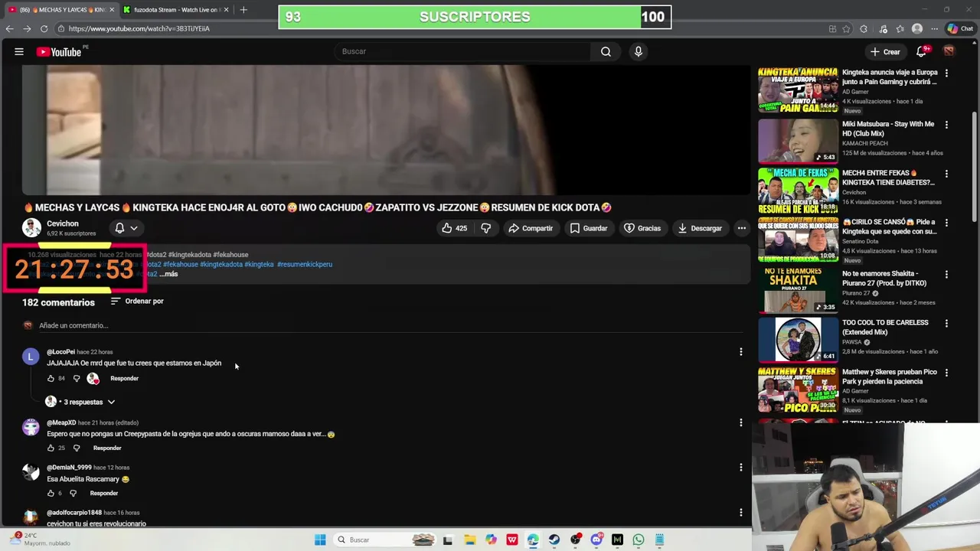Open a new browser tab
This screenshot has width=980, height=551.
coord(243,9)
